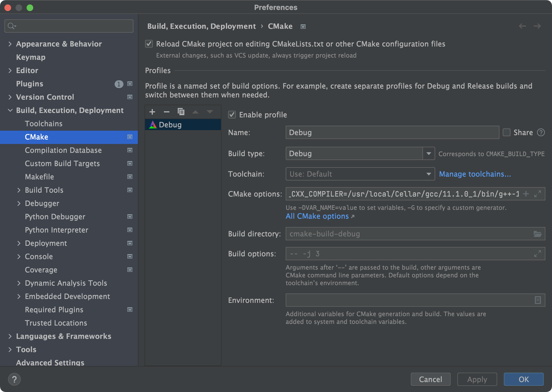Screen dimensions: 552x392
Task: Open the Compilation Database settings page
Action: click(x=63, y=150)
